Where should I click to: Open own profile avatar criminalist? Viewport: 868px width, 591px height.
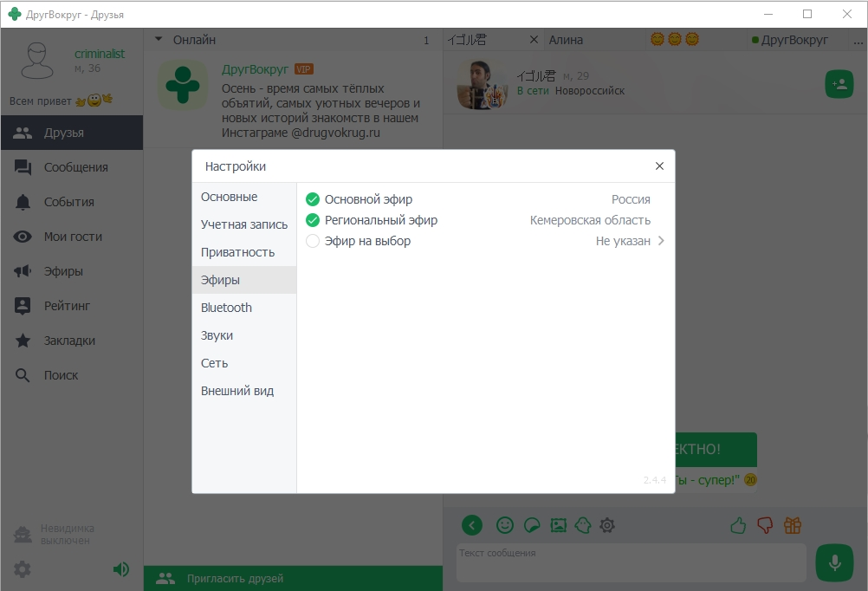point(37,61)
